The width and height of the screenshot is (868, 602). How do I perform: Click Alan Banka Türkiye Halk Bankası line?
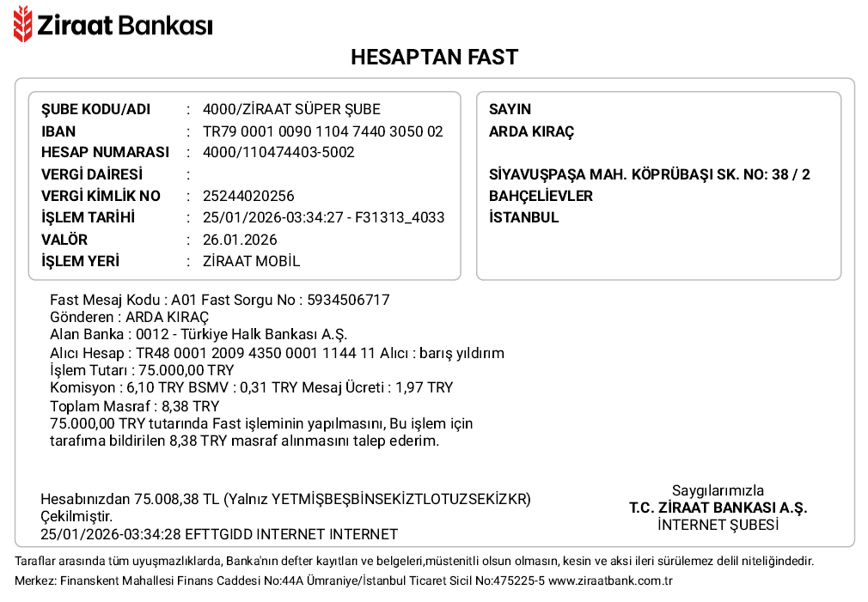coord(199,334)
